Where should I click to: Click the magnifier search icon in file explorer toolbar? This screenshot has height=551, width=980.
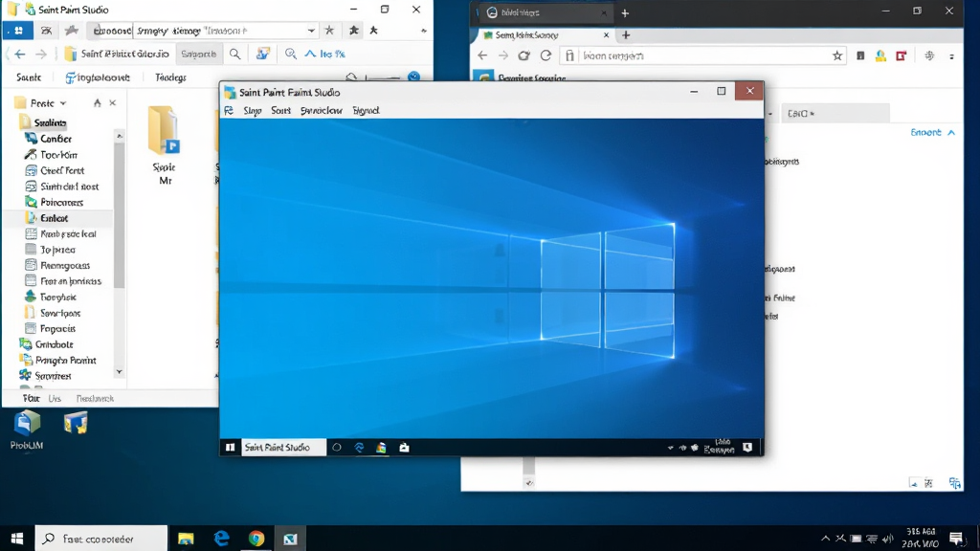click(235, 55)
